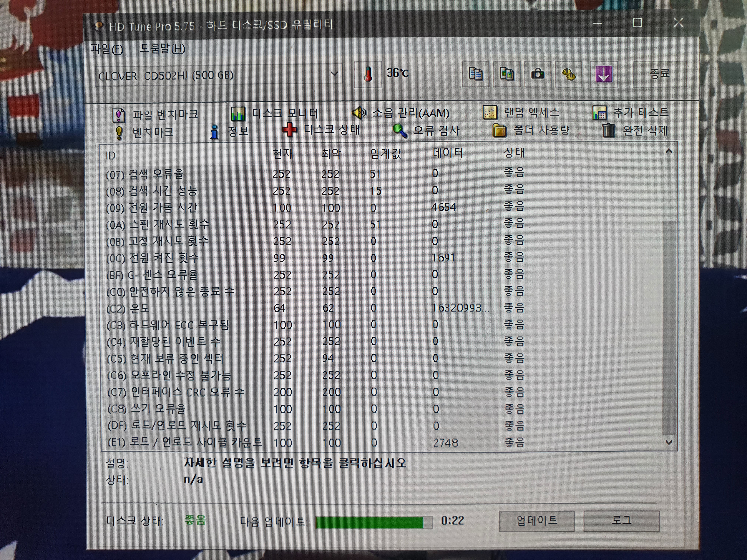Select the (0B) 교정 재시도 횟수 row

point(316,241)
